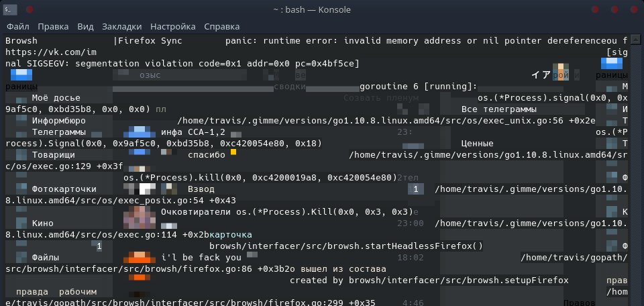Select the Все телеграммы filter
644x306 pixels.
499,109
